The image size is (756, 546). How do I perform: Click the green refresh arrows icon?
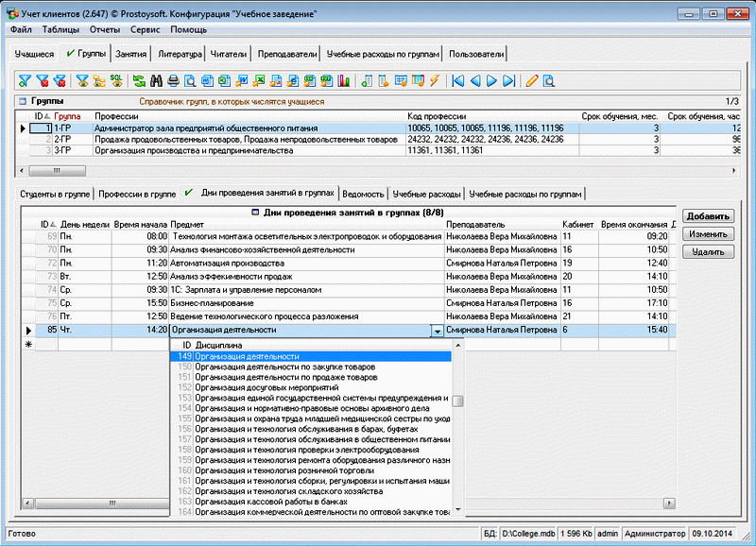coord(140,81)
